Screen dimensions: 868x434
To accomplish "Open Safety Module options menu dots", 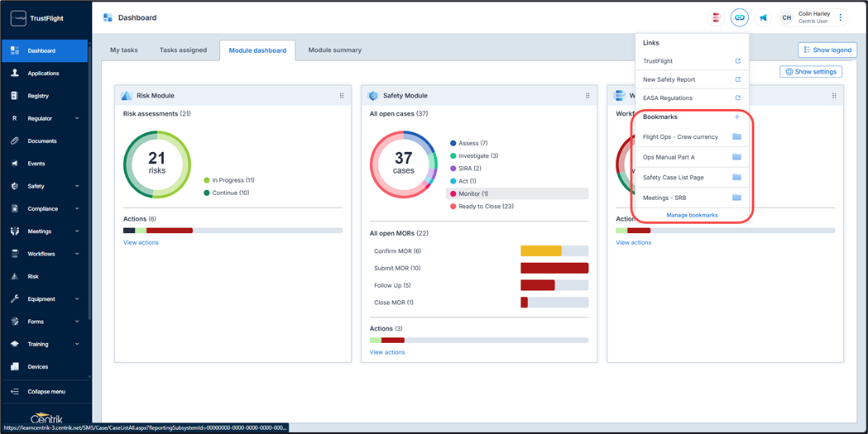I will 588,96.
